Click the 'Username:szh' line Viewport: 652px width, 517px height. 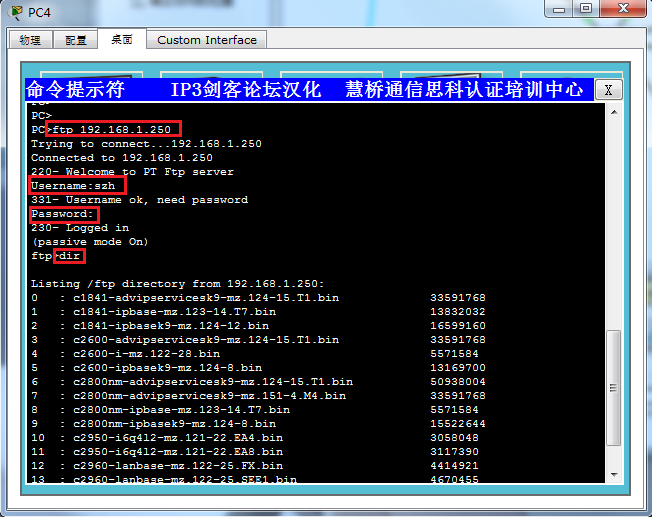(73, 186)
